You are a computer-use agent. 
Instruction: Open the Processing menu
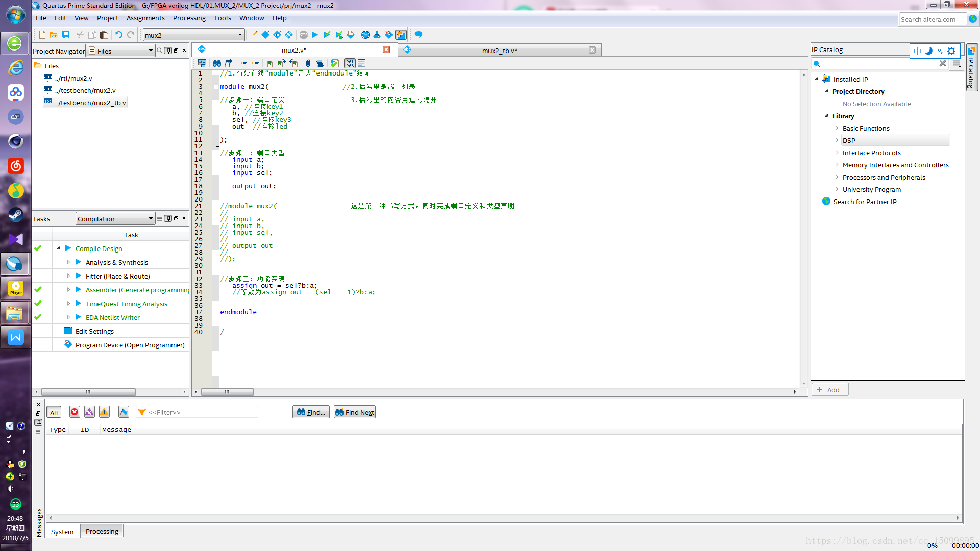(189, 18)
